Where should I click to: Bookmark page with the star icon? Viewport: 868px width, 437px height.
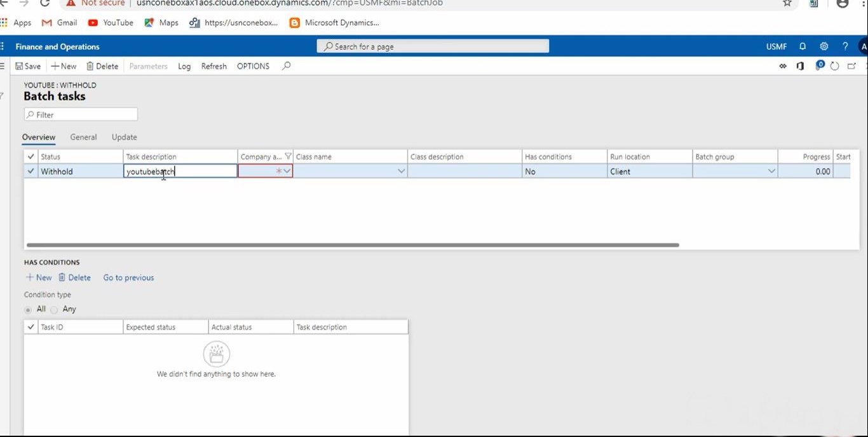787,3
